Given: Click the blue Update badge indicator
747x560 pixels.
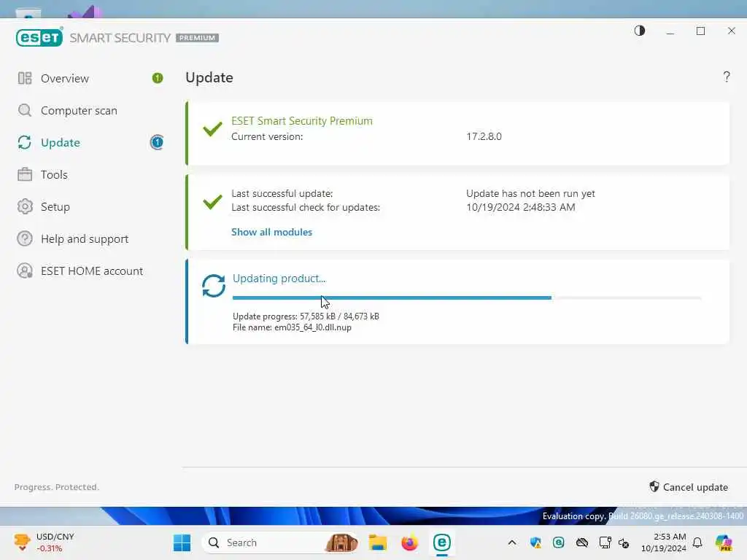Looking at the screenshot, I should click(x=157, y=142).
